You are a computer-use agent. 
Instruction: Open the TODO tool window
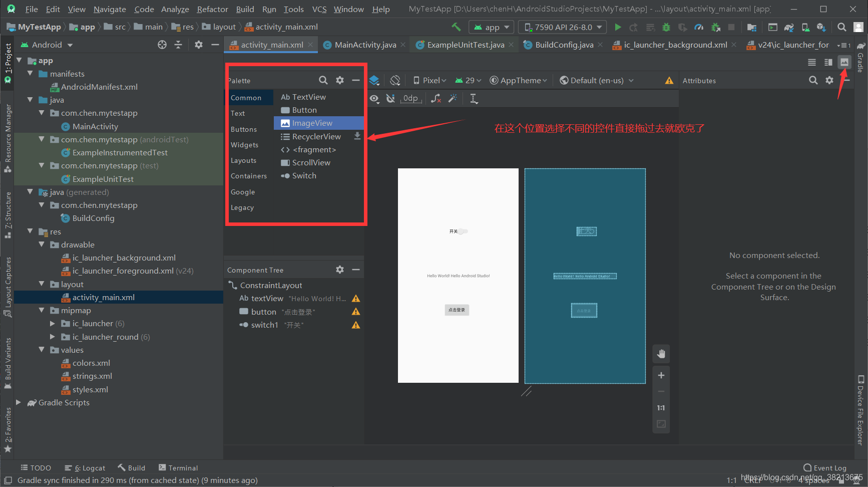click(36, 468)
